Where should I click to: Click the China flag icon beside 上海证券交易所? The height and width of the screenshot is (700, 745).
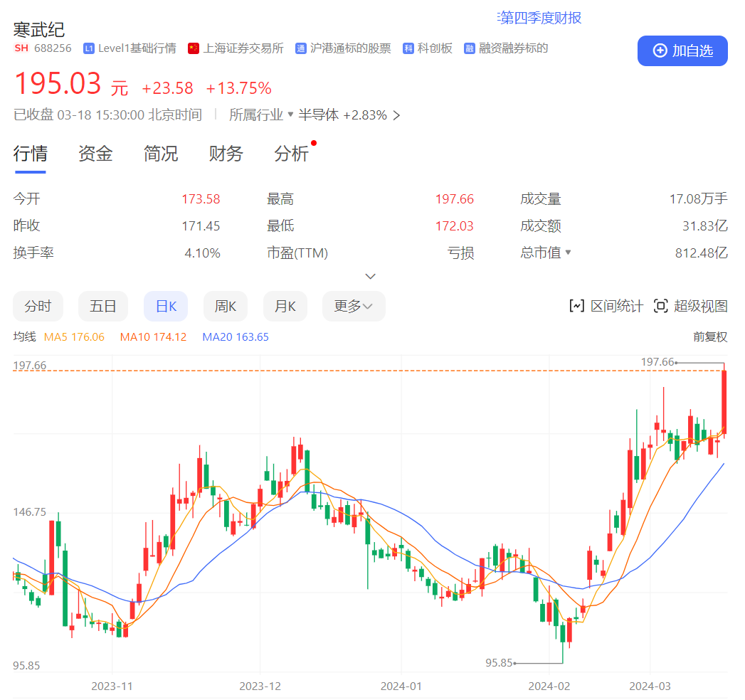(x=193, y=48)
